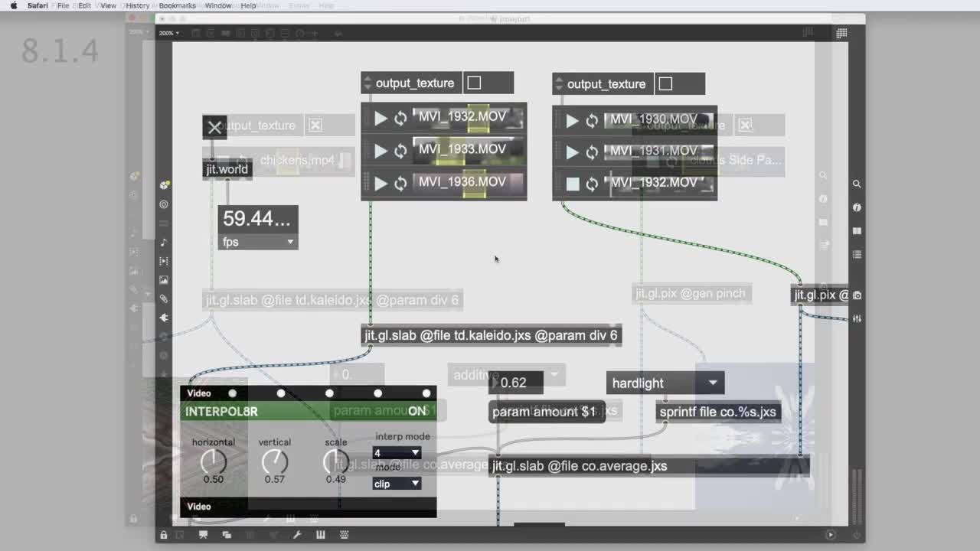Open the inspector info icon
This screenshot has height=551, width=980.
tap(857, 207)
